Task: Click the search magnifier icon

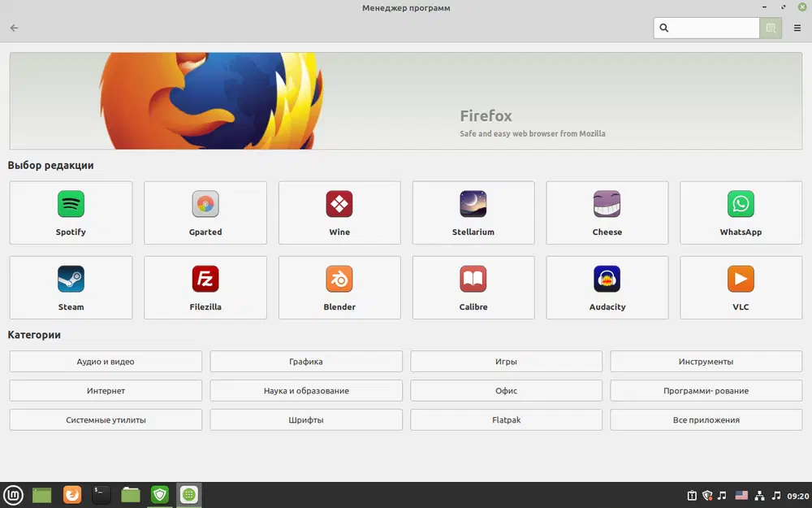Action: coord(664,28)
